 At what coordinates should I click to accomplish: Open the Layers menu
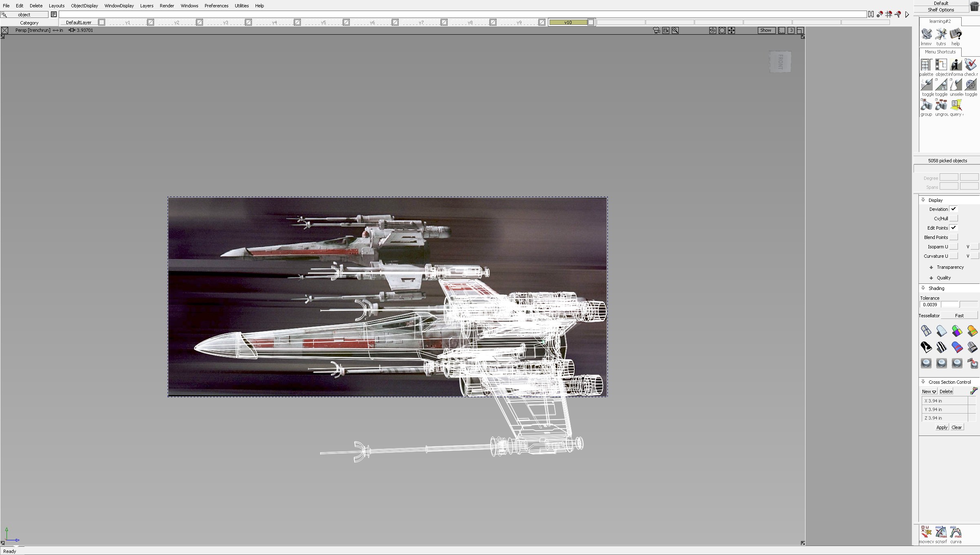tap(147, 6)
